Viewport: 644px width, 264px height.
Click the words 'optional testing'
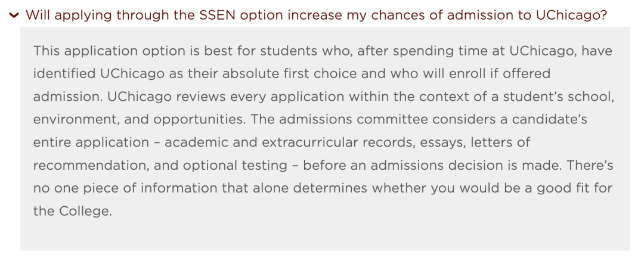[x=235, y=166]
